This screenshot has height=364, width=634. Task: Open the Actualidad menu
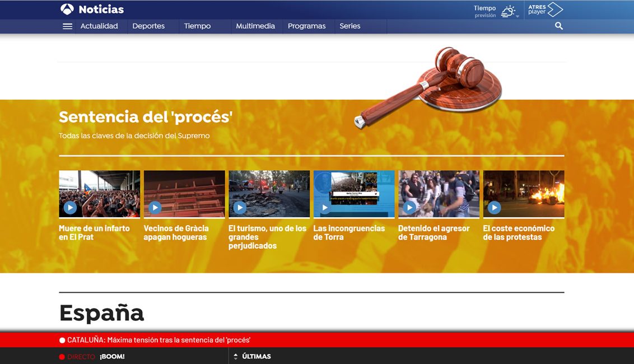click(x=99, y=26)
